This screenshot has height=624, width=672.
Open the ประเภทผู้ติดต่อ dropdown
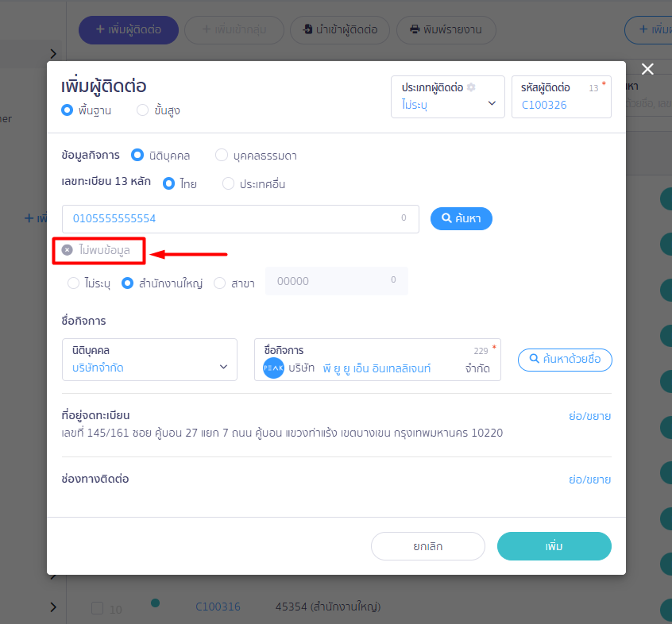coord(448,97)
